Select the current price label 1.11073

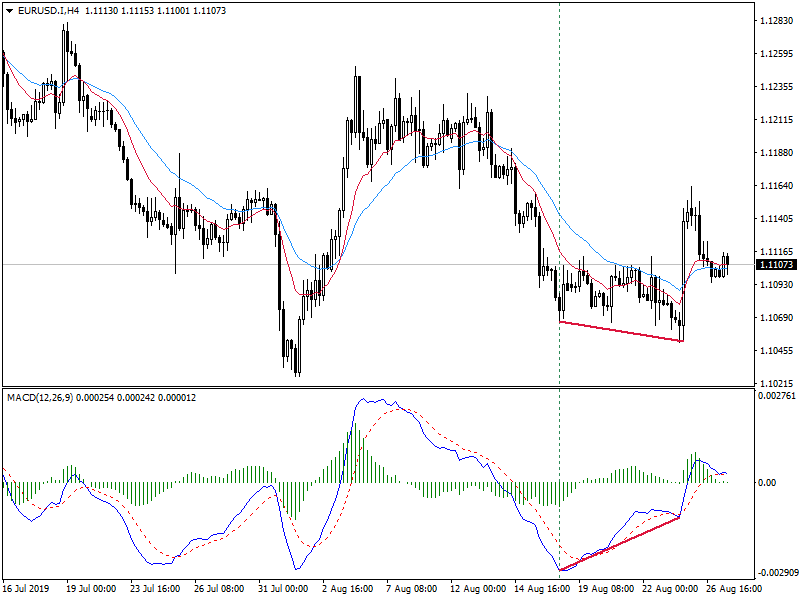point(776,264)
